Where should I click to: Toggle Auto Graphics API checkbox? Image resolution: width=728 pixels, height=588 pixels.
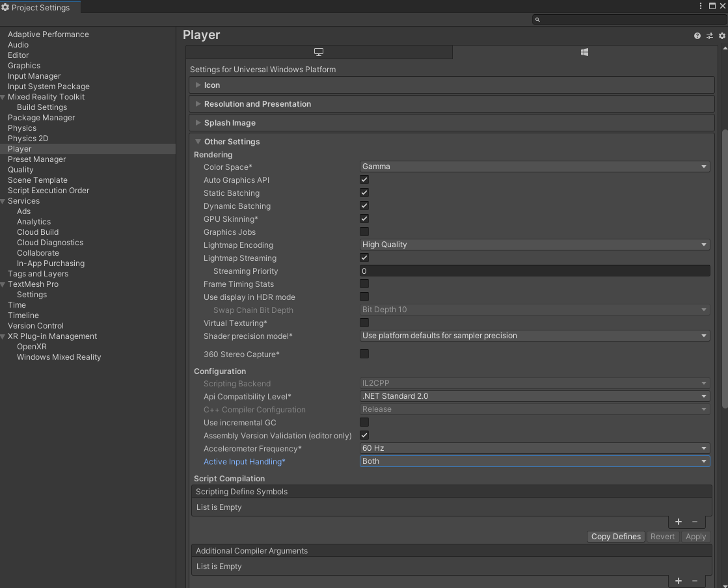pos(364,180)
